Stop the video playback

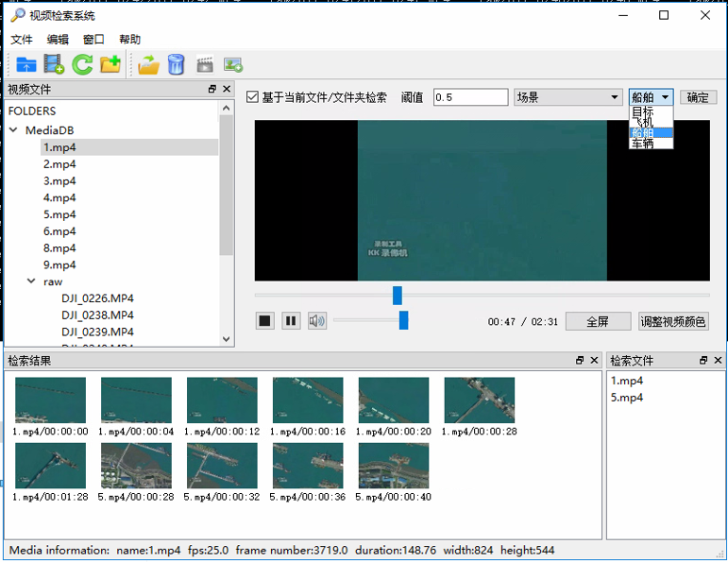(265, 321)
